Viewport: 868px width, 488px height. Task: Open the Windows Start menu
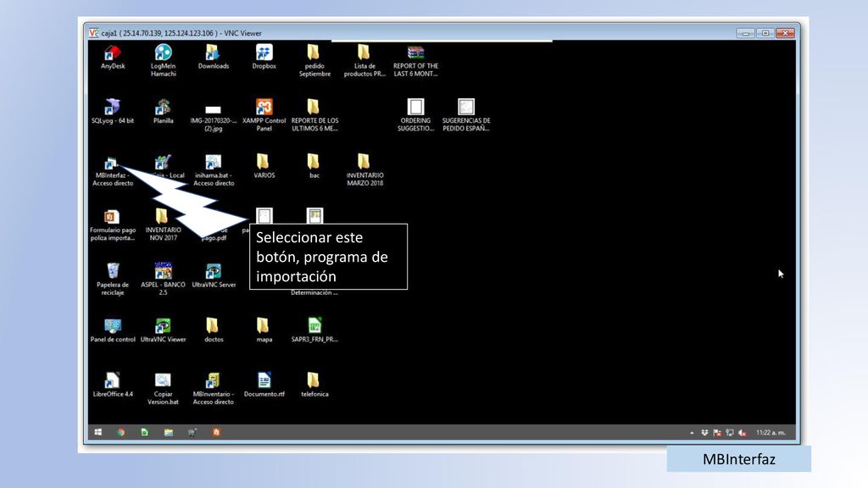tap(98, 432)
